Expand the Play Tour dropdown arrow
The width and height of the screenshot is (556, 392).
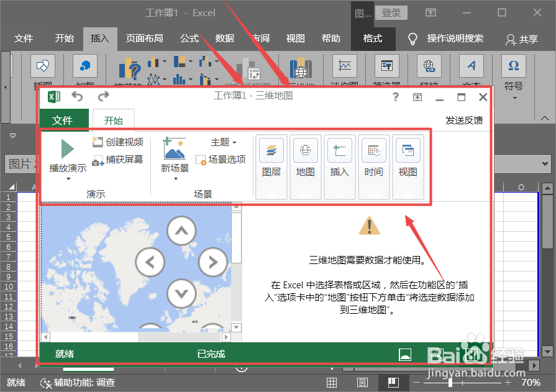[x=68, y=179]
